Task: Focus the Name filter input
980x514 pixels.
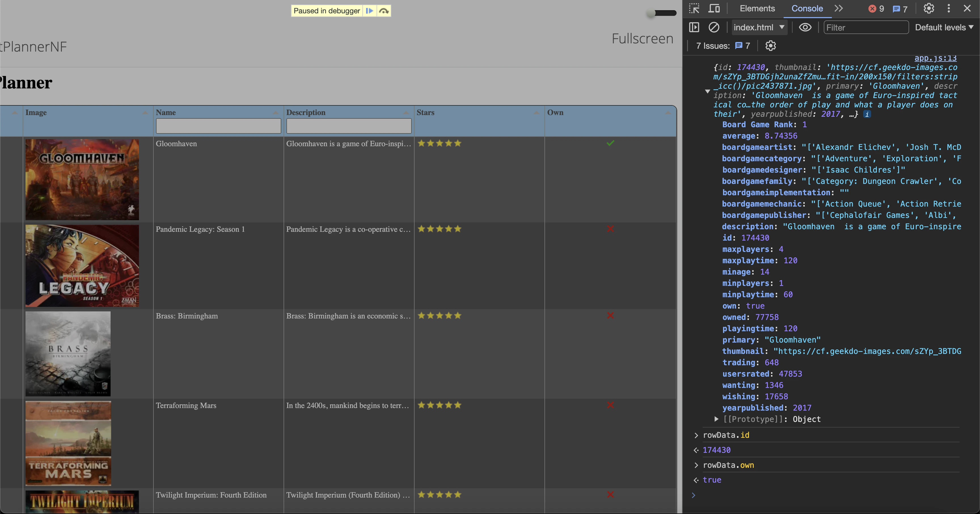Action: pyautogui.click(x=218, y=126)
